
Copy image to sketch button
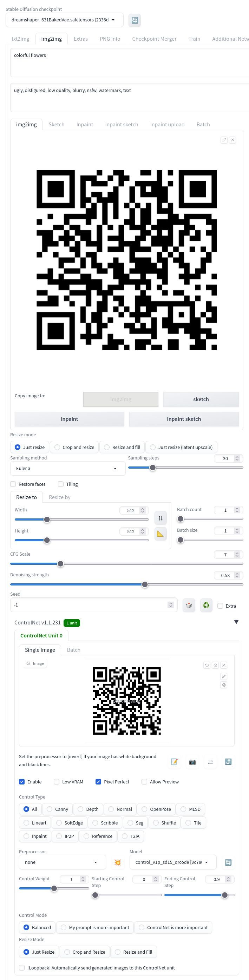click(x=201, y=399)
